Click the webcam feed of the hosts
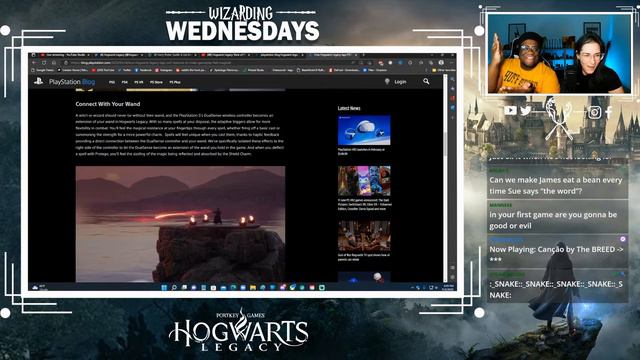Viewport: 640px width, 360px height. coord(559,53)
